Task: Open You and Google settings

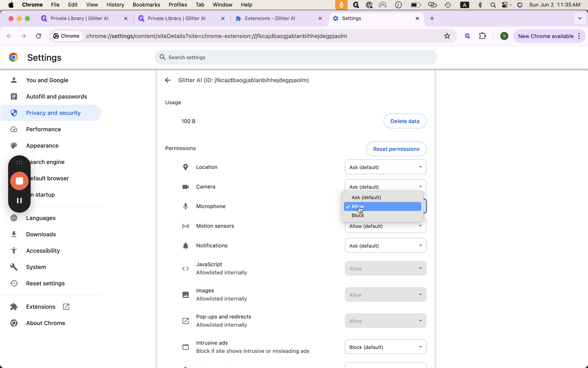Action: point(51,80)
